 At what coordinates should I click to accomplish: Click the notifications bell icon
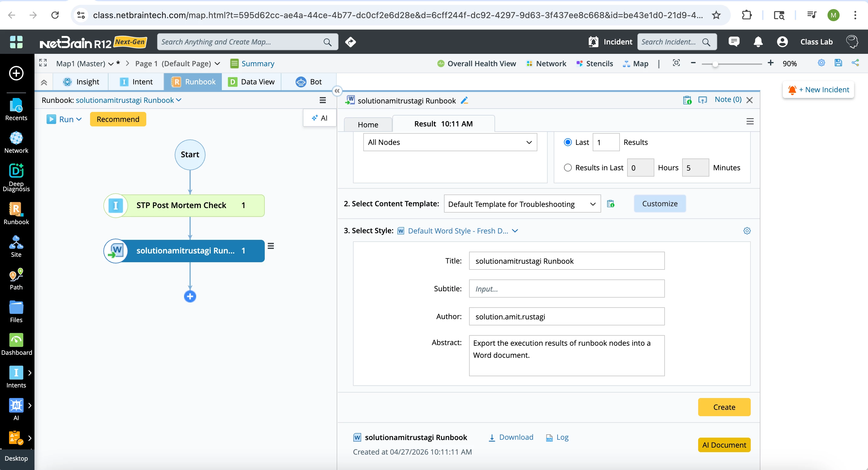coord(758,42)
